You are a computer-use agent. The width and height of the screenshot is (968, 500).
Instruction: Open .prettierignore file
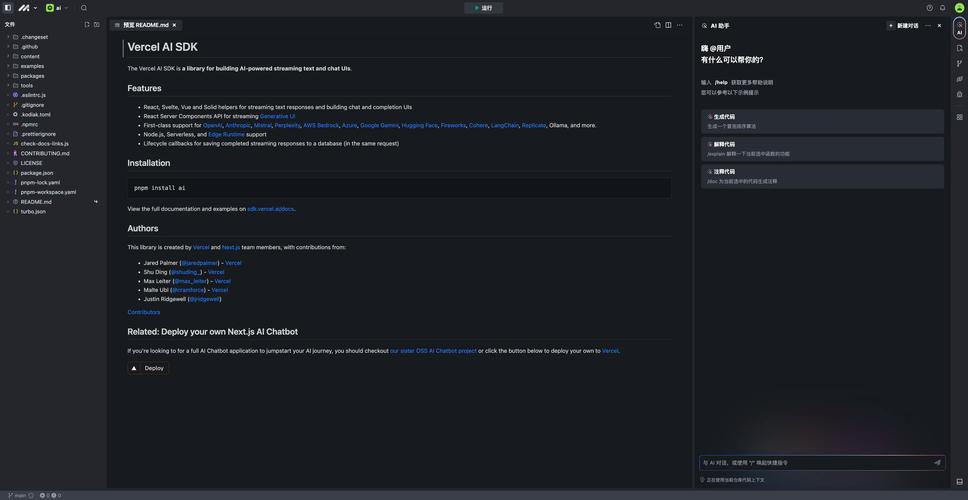coord(53,134)
